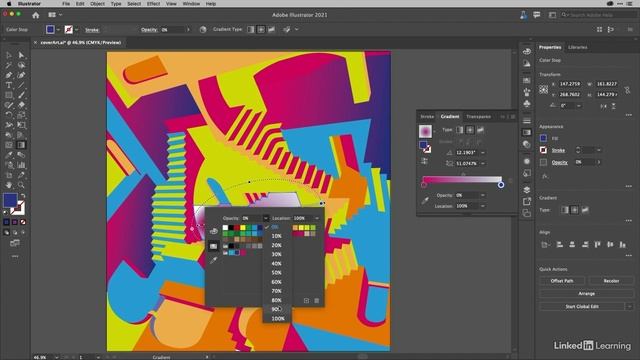Select the Type tool
This screenshot has height=360, width=640.
coord(9,85)
